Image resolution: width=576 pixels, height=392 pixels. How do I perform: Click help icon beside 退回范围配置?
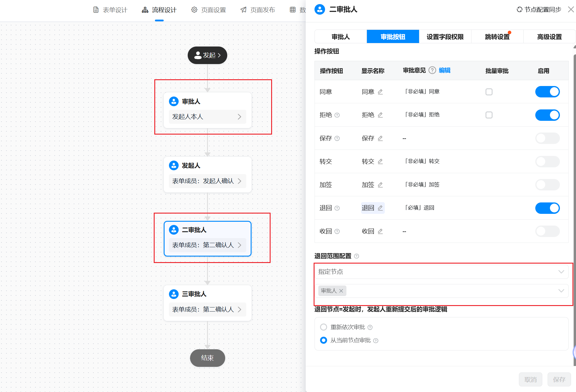(356, 256)
